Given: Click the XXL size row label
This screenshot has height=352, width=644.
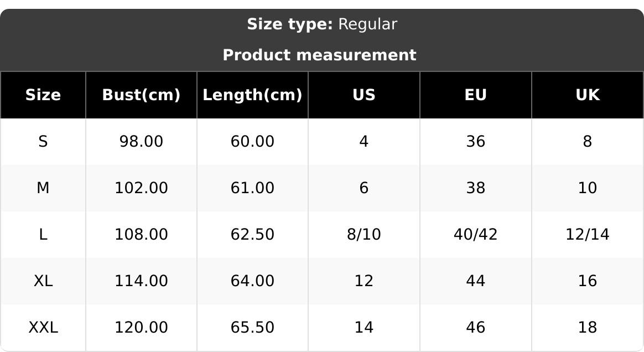Looking at the screenshot, I should point(43,328).
